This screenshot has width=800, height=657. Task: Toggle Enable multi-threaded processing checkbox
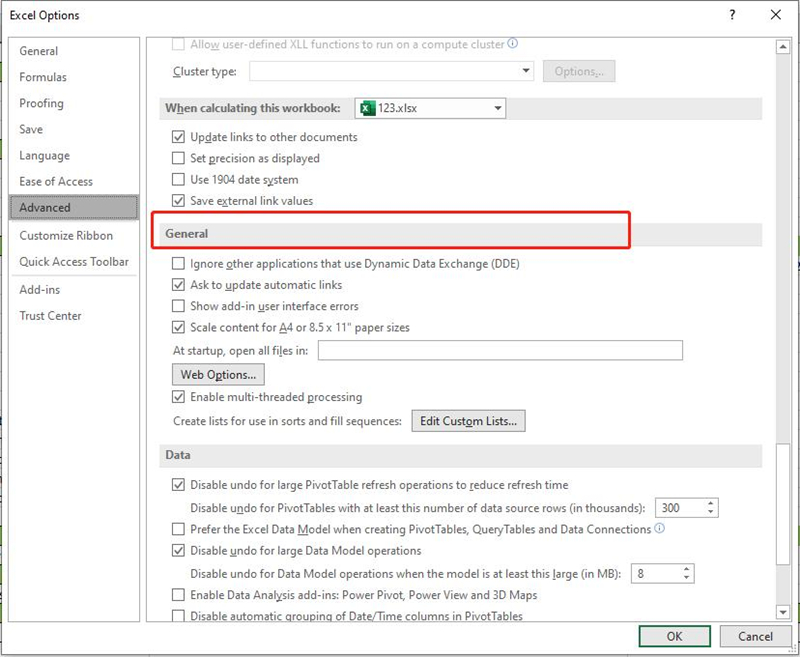tap(179, 397)
